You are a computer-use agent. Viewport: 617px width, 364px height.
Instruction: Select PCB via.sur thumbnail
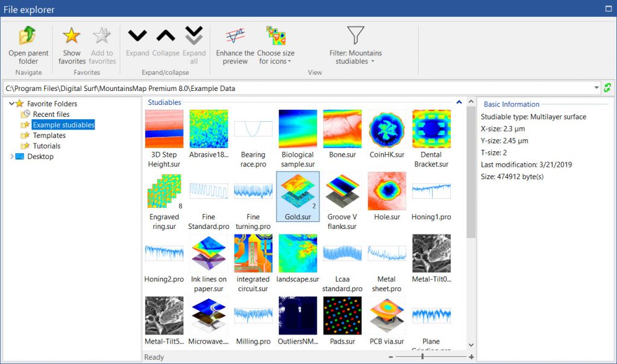coord(387,315)
